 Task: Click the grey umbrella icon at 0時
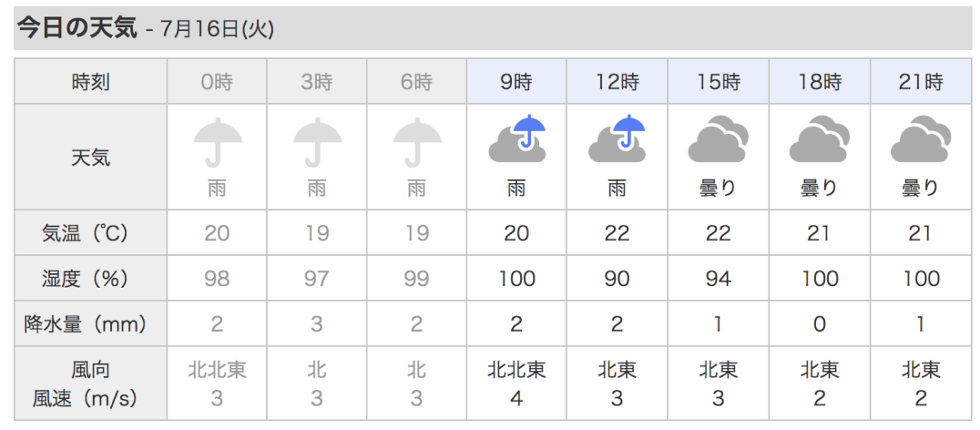pyautogui.click(x=217, y=142)
